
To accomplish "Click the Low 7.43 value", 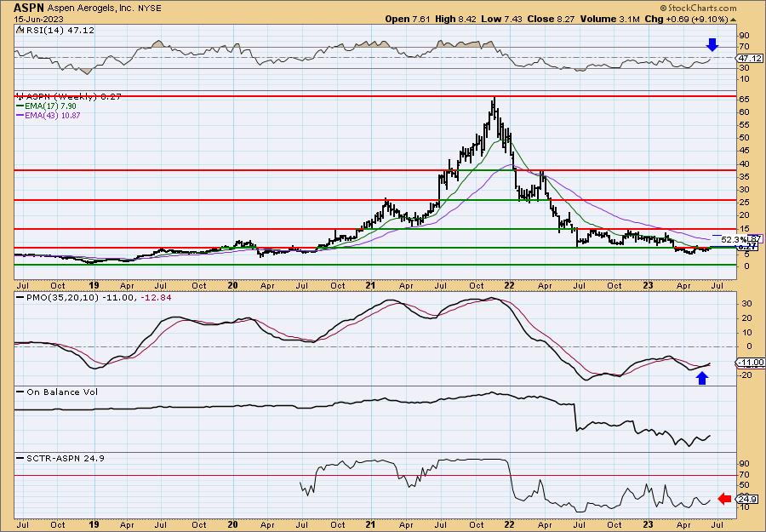I will (501, 19).
